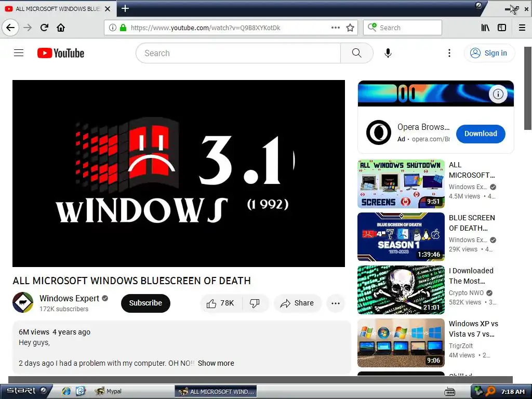The height and width of the screenshot is (399, 532).
Task: Open I Downloaded The Most... video title
Action: [x=471, y=276]
